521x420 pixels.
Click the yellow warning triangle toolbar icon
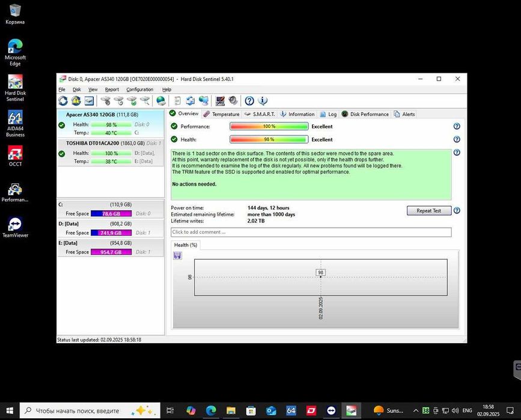[x=76, y=101]
